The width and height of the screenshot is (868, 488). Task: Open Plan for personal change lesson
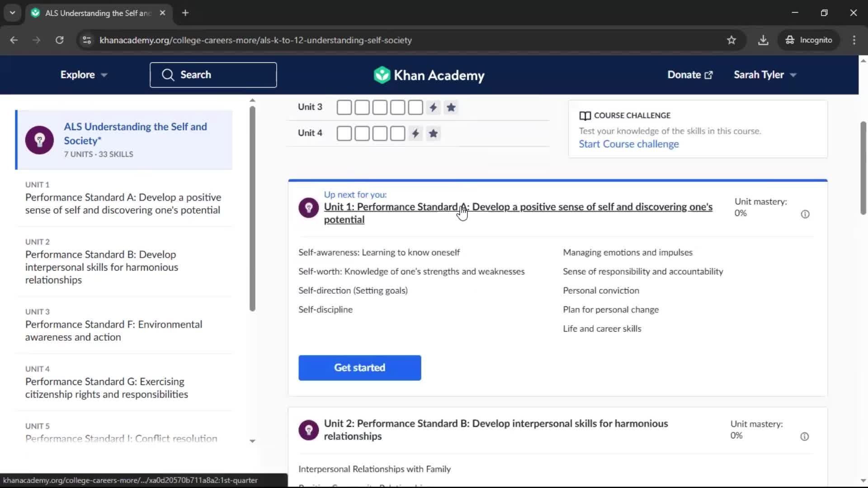611,310
